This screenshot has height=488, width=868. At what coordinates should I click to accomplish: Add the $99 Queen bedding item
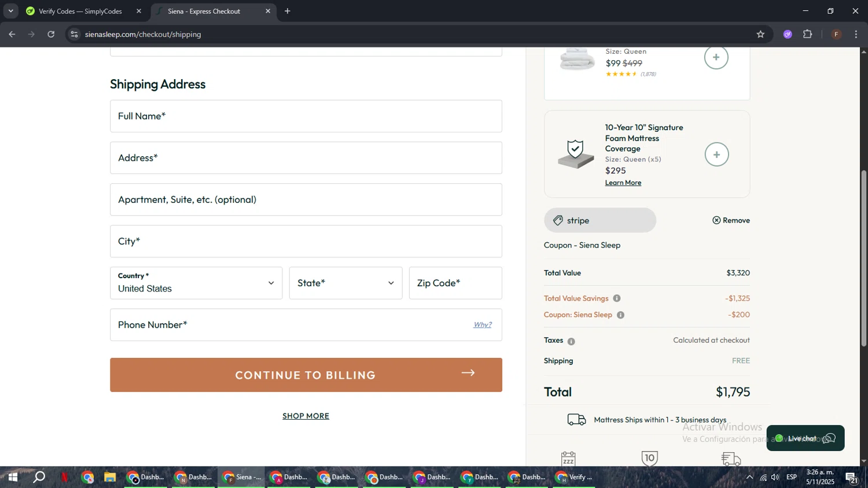coord(716,57)
